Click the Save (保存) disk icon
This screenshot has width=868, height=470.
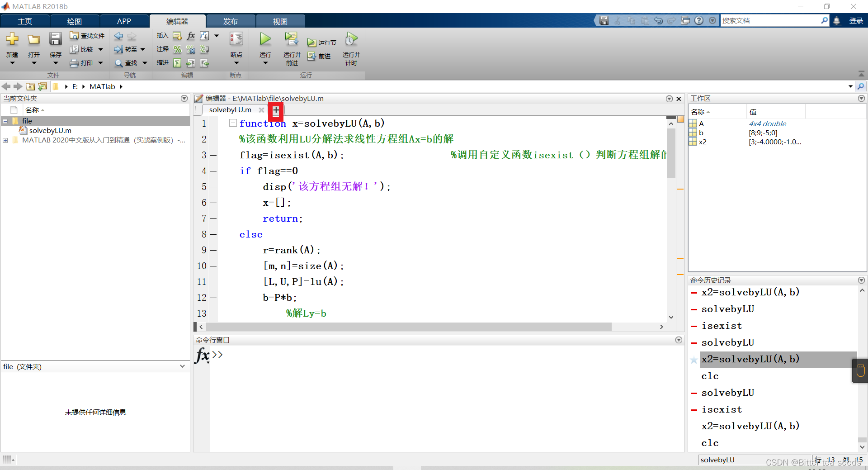(55, 40)
